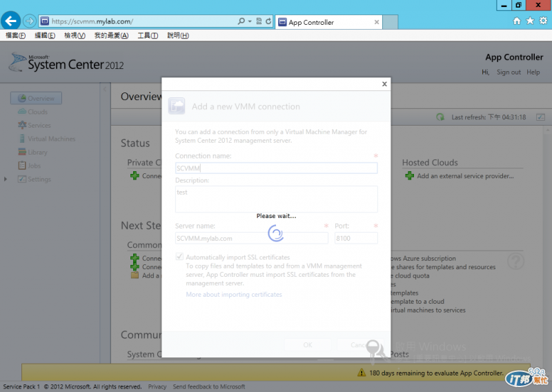The image size is (552, 392).
Task: Open the 檢視(V) menu
Action: point(75,35)
